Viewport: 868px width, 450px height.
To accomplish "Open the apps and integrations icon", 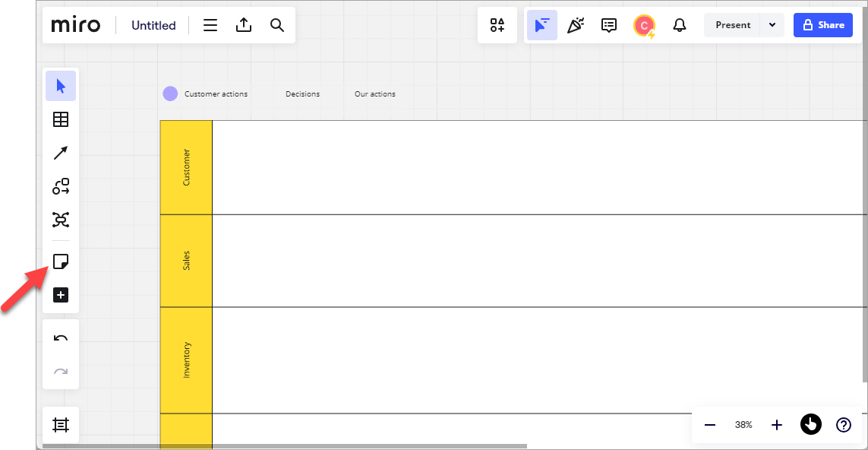I will pos(497,25).
